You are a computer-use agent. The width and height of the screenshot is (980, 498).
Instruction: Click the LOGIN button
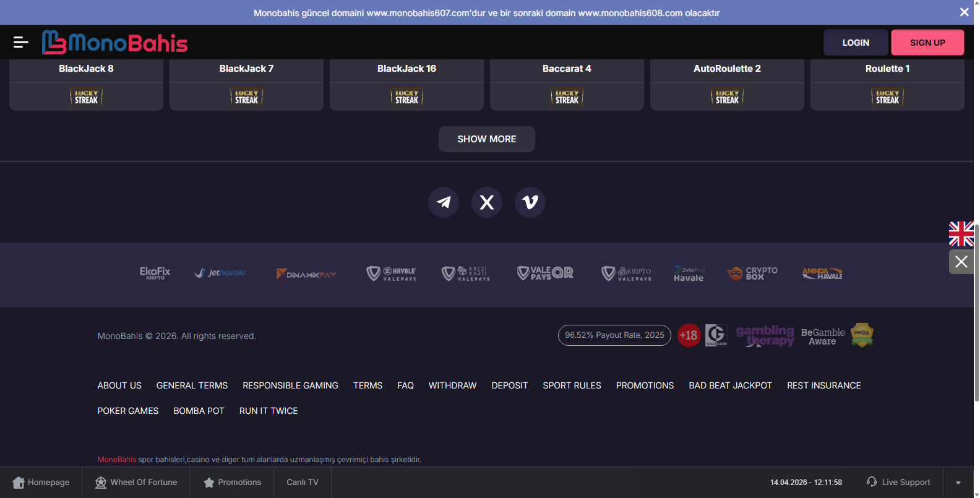click(x=856, y=43)
